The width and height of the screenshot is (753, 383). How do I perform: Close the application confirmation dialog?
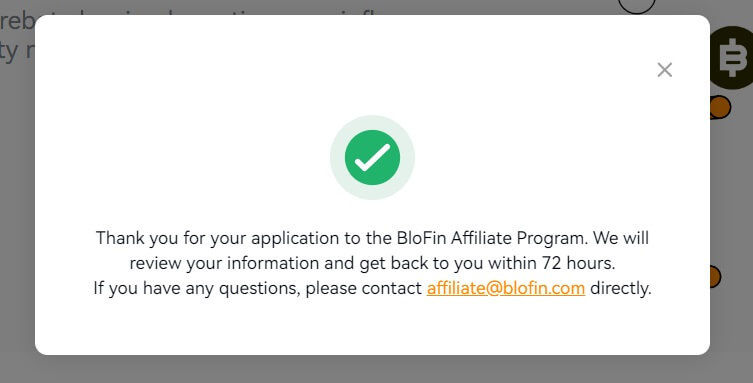click(x=665, y=70)
